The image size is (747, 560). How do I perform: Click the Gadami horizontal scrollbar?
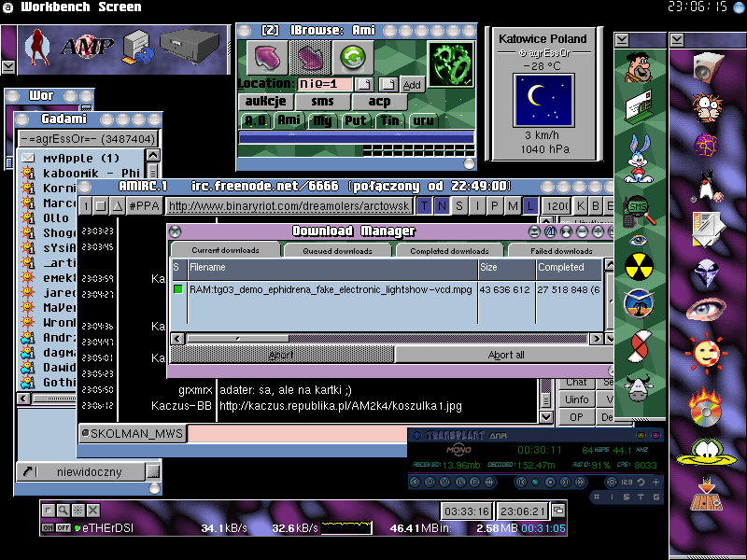[54, 399]
